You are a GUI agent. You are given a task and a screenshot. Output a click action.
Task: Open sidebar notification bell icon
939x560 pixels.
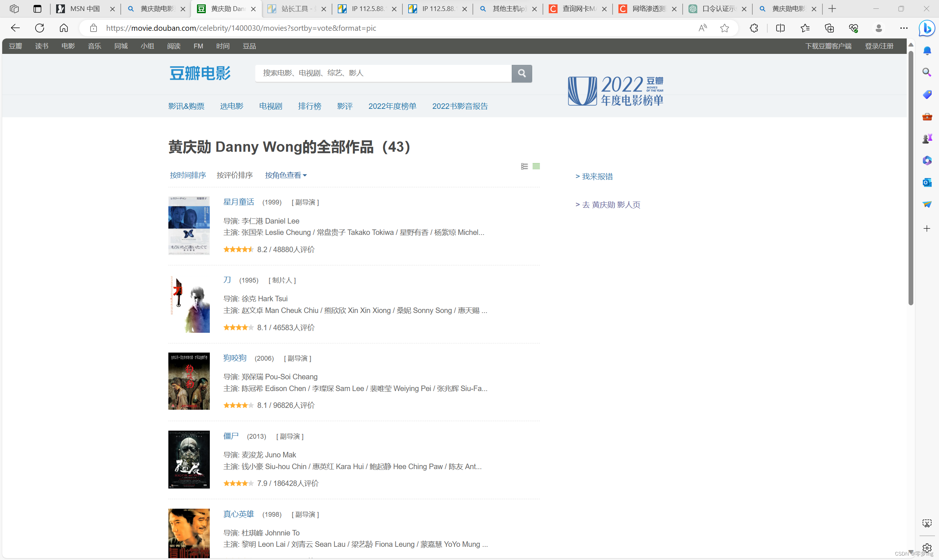tap(927, 51)
